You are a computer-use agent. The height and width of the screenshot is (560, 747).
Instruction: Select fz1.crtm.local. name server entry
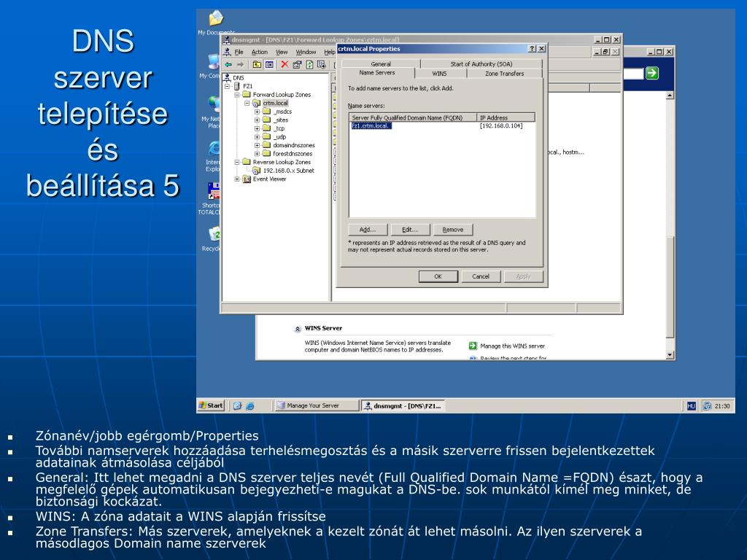pyautogui.click(x=371, y=125)
